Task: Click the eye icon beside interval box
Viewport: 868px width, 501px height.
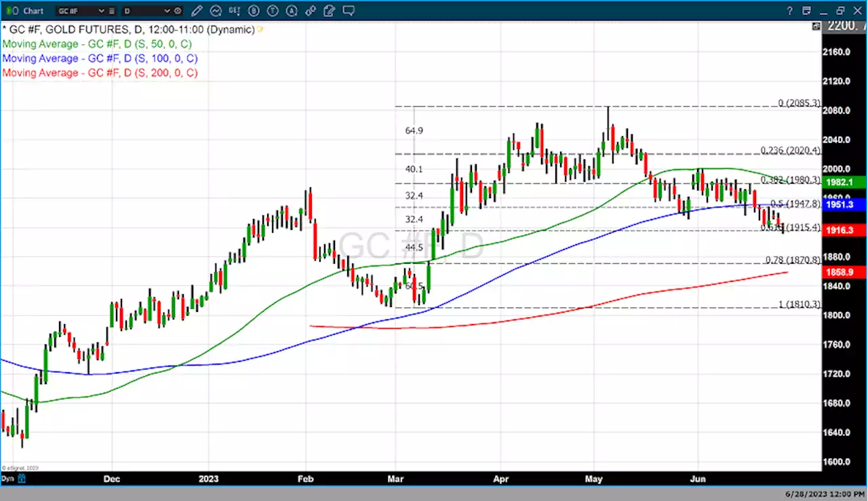Action: [178, 11]
